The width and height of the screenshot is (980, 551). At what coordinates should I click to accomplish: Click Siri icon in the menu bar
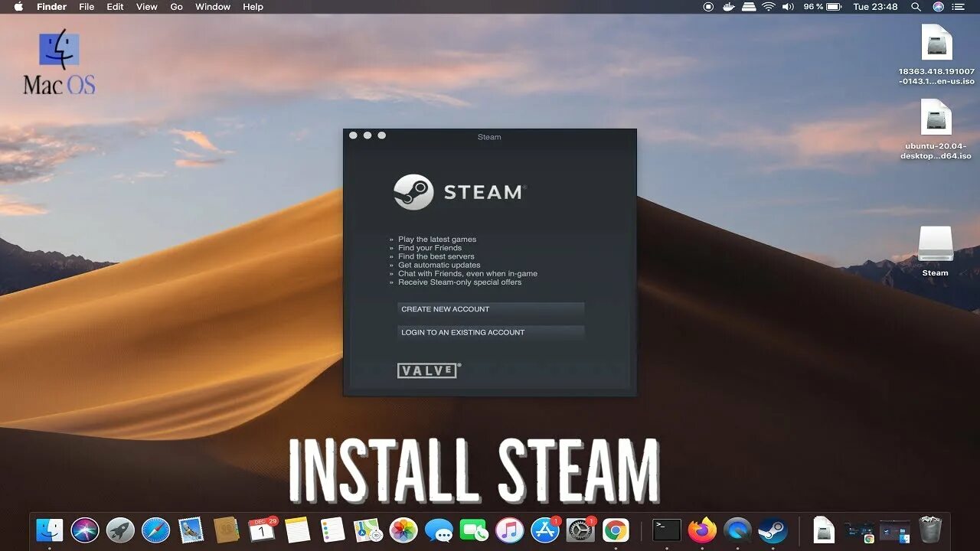pos(939,7)
